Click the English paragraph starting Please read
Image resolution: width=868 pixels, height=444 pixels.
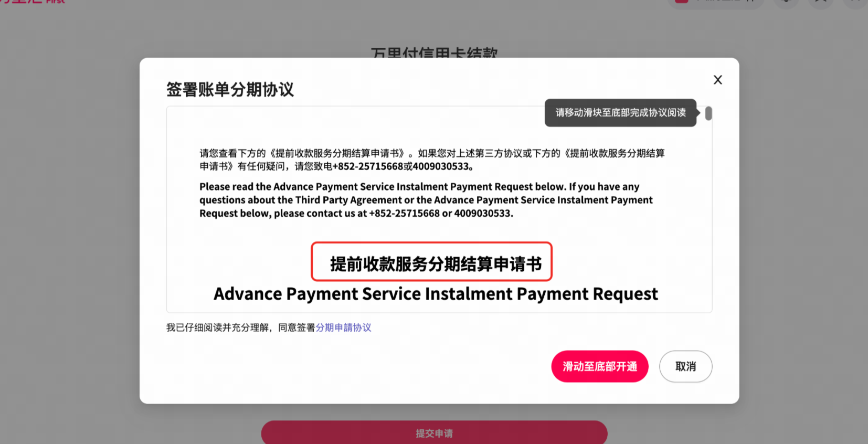pyautogui.click(x=426, y=200)
